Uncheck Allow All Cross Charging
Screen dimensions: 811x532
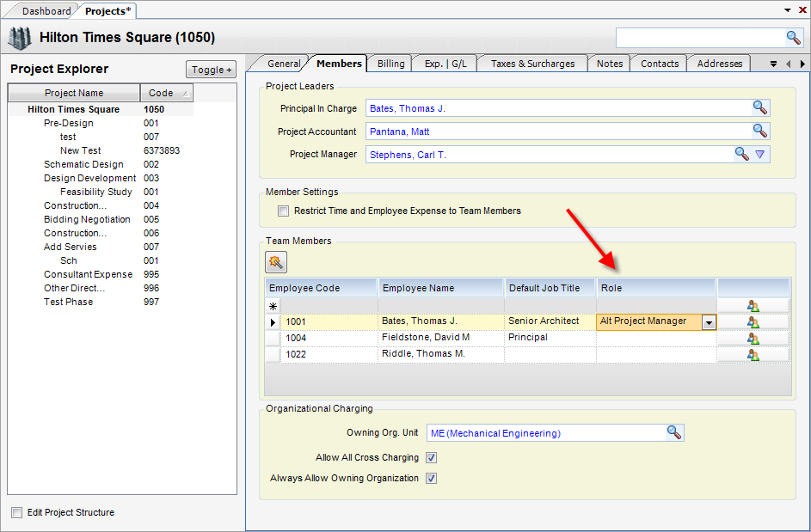pos(432,457)
